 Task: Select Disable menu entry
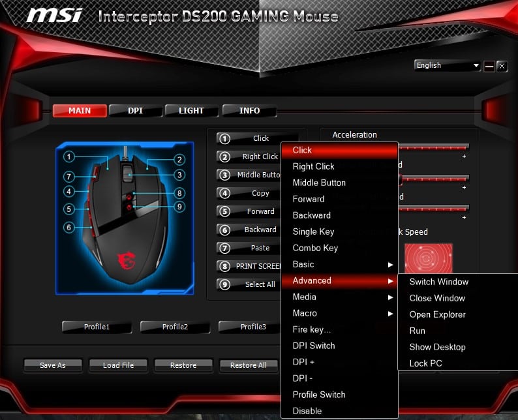tap(340, 411)
